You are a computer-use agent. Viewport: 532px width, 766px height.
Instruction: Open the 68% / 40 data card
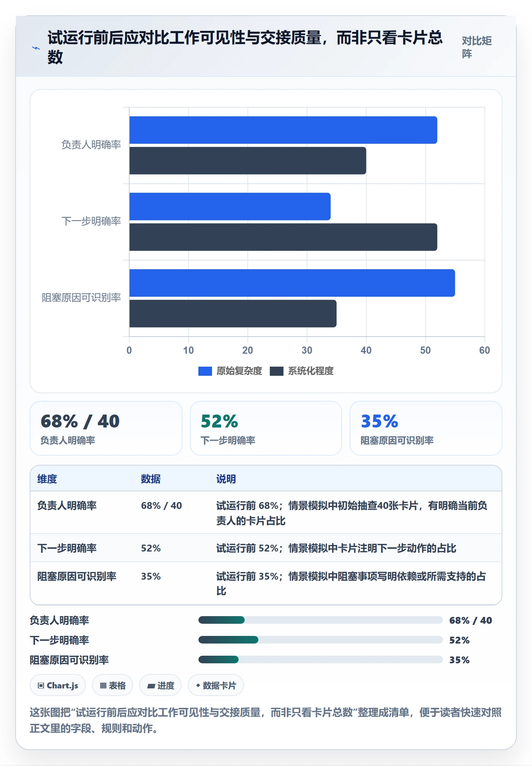pyautogui.click(x=106, y=428)
